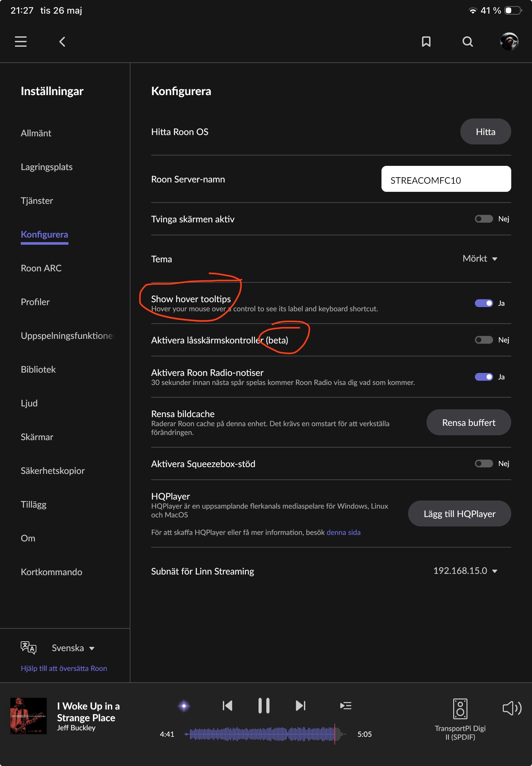Open the play queue icon
Screen dimensions: 532x766
(346, 706)
